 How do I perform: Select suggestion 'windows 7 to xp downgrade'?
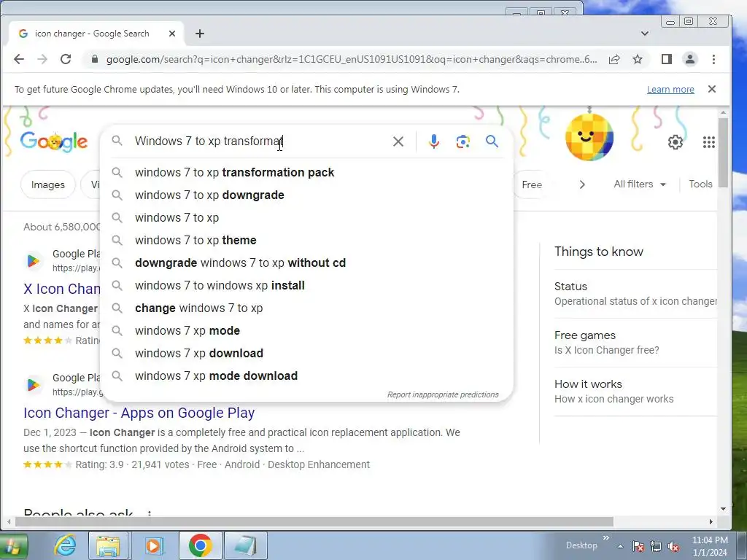307,195
